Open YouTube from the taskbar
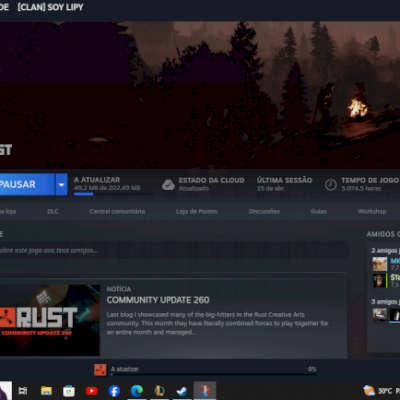400x400 pixels. pyautogui.click(x=91, y=391)
